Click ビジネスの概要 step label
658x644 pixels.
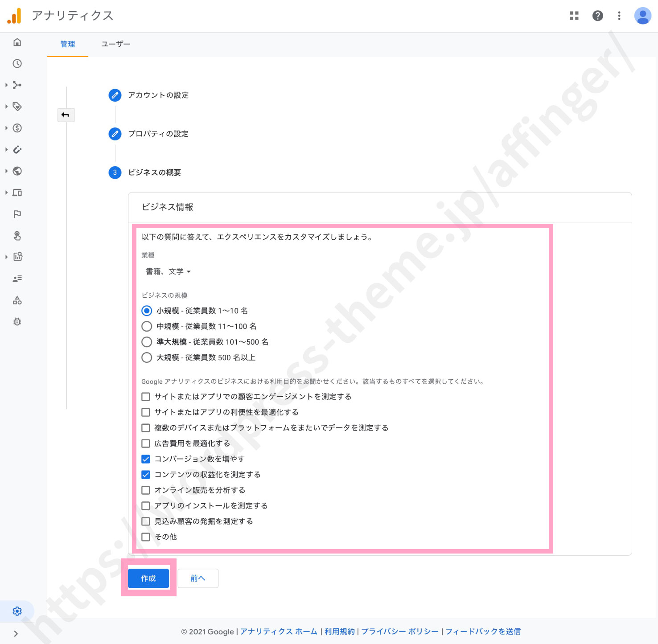click(x=155, y=172)
